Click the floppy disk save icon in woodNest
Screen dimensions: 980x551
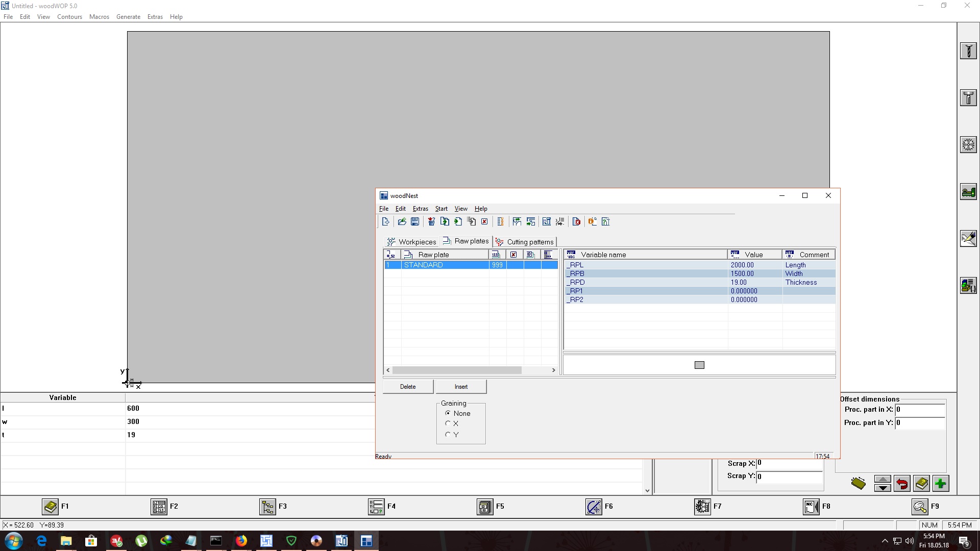(415, 221)
